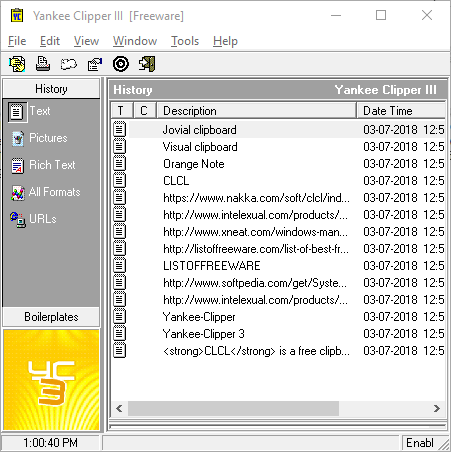
Task: Open the Help menu
Action: point(225,41)
